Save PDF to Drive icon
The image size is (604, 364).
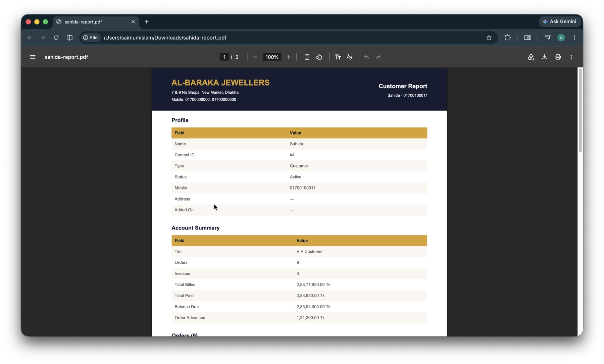(531, 57)
